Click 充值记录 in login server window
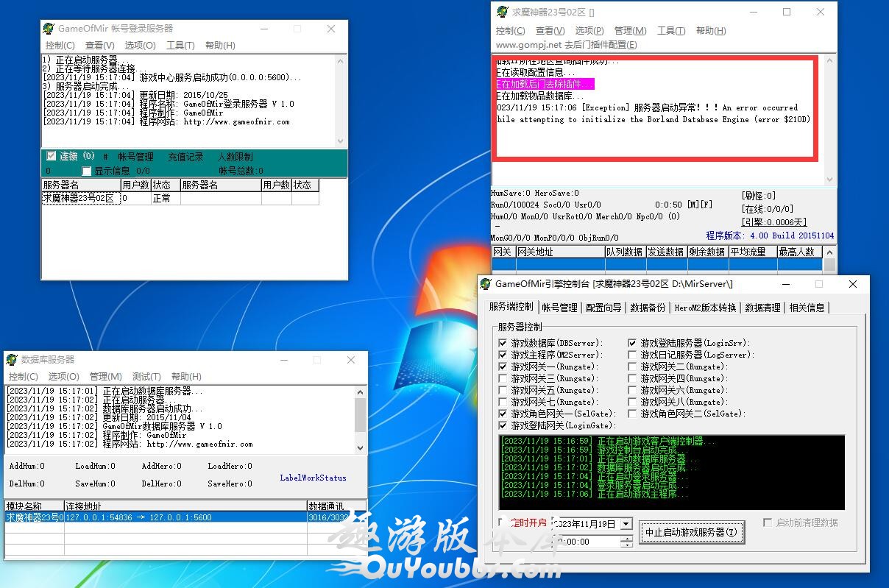The image size is (889, 588). click(185, 157)
